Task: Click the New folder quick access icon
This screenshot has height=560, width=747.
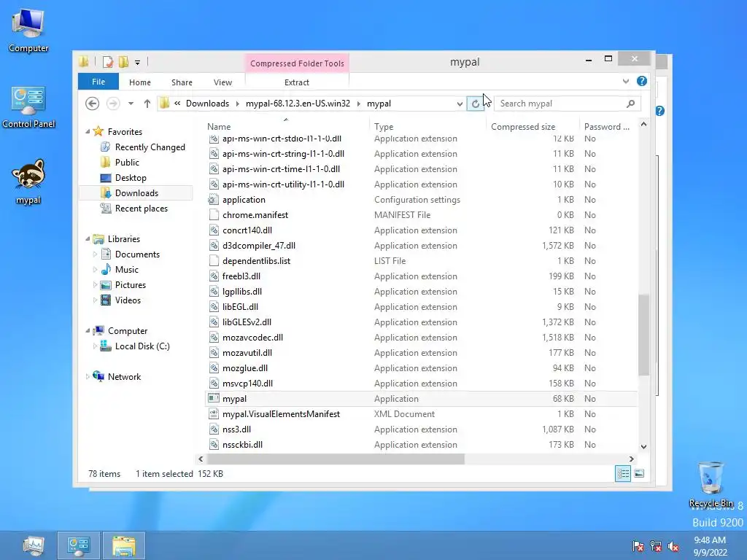Action: point(123,62)
